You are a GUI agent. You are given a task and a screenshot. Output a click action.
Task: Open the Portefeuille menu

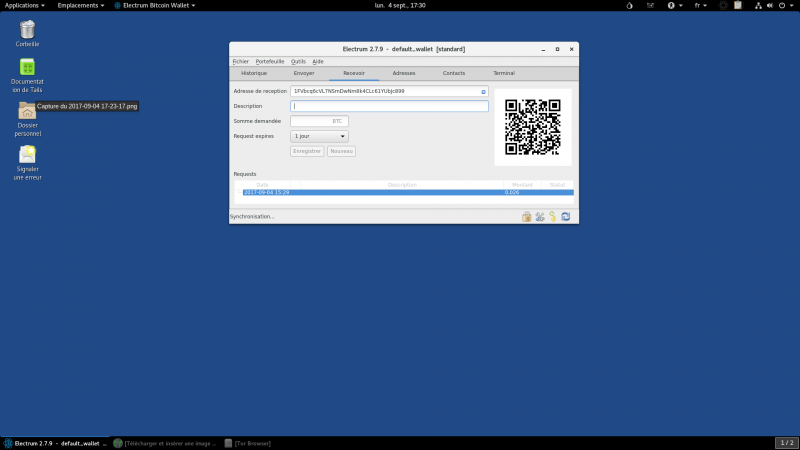point(270,61)
